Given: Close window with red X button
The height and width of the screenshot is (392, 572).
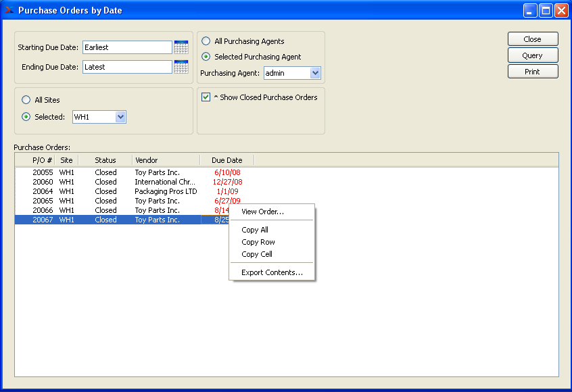Looking at the screenshot, I should 561,11.
